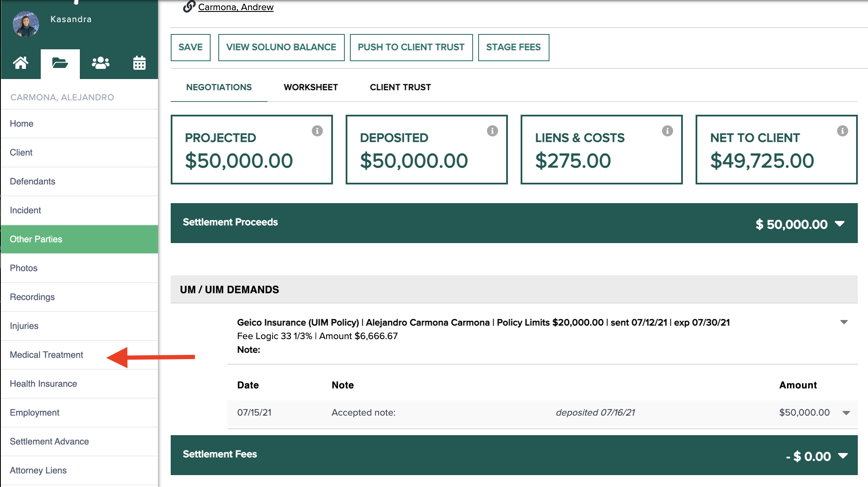Viewport: 868px width, 487px height.
Task: Open the Liens & Costs info icon
Action: click(x=667, y=131)
